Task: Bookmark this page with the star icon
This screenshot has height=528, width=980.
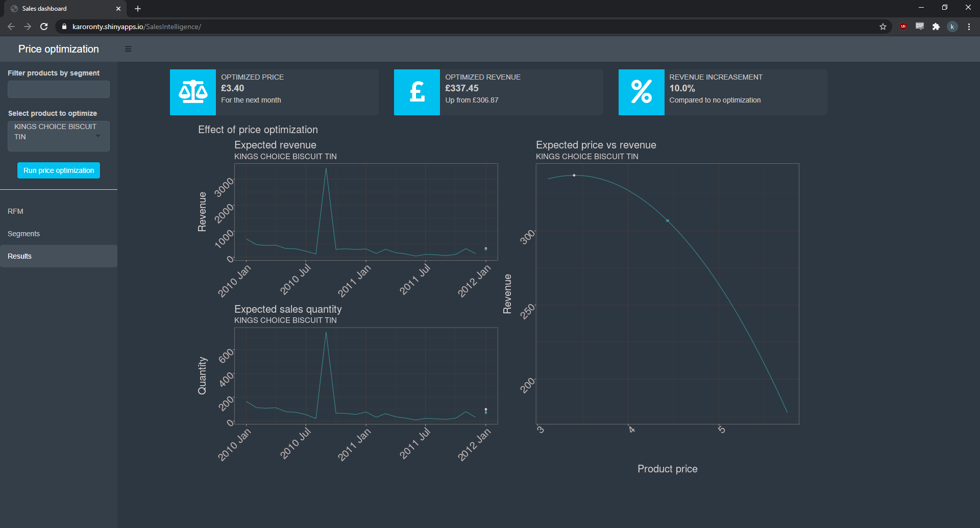Action: [x=883, y=27]
